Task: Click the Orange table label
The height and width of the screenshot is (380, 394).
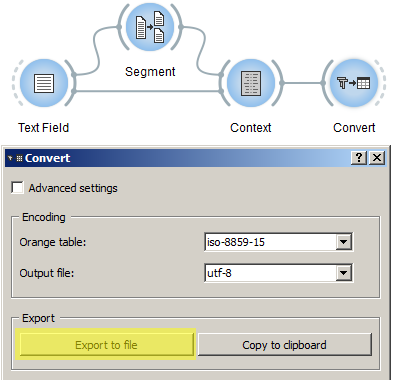Action: click(x=53, y=242)
